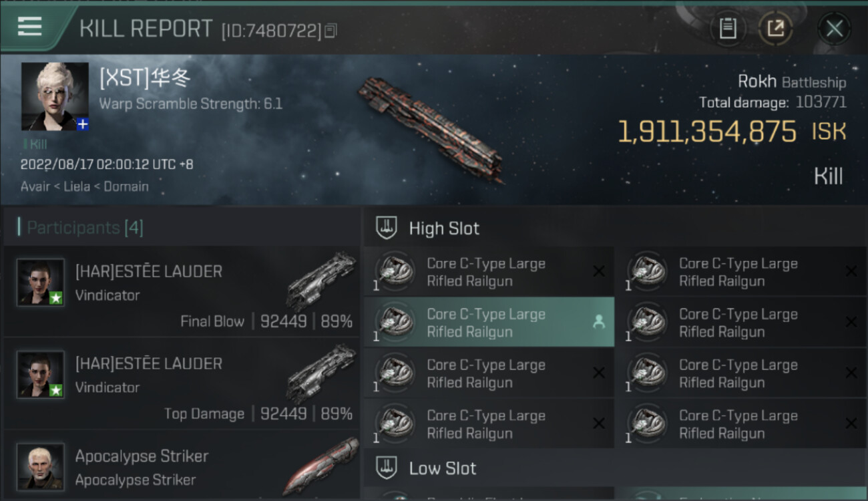This screenshot has height=501, width=868.
Task: Add contact via blue plus badge
Action: 82,124
